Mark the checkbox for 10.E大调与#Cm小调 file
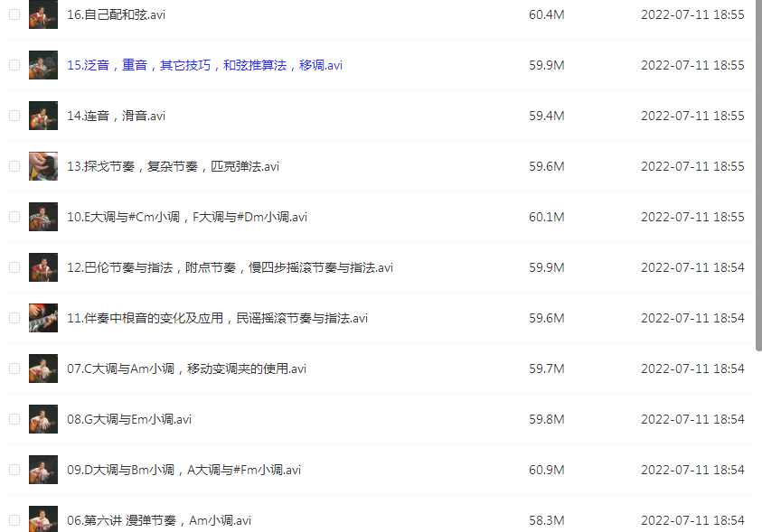 (x=14, y=217)
